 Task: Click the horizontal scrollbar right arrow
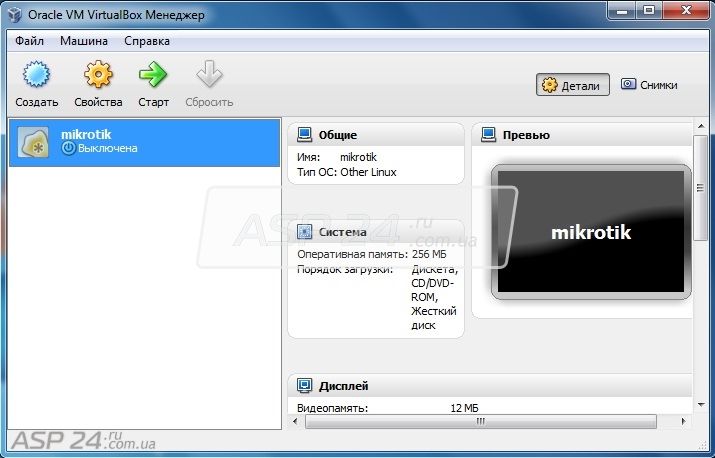click(x=683, y=422)
